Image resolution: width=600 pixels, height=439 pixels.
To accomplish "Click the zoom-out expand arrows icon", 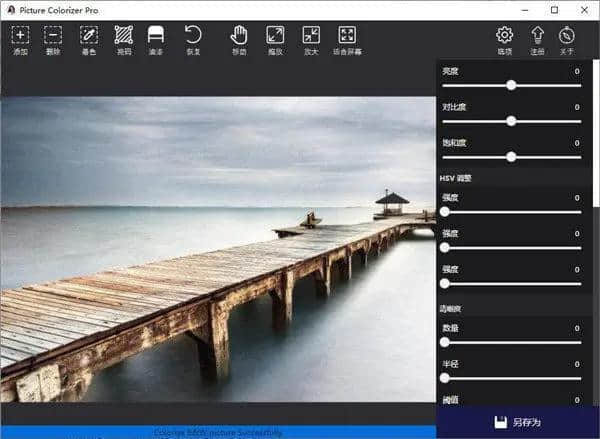I will (x=275, y=36).
